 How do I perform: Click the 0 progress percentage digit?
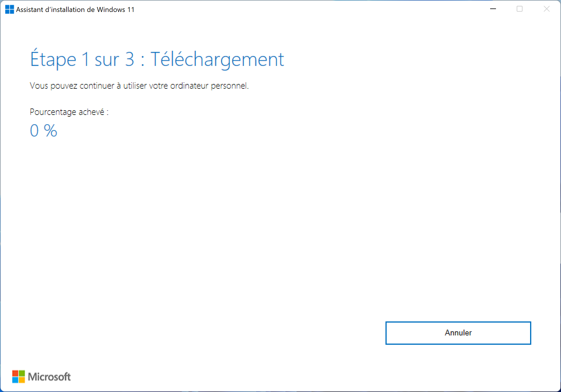[34, 130]
